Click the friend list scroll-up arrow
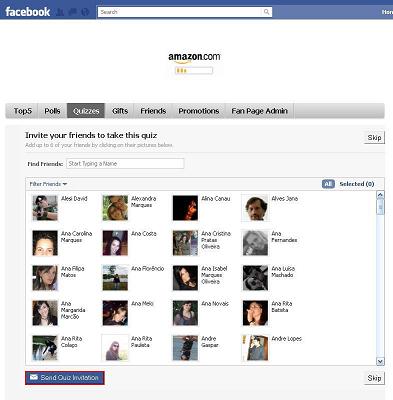The height and width of the screenshot is (400, 393). 380,195
